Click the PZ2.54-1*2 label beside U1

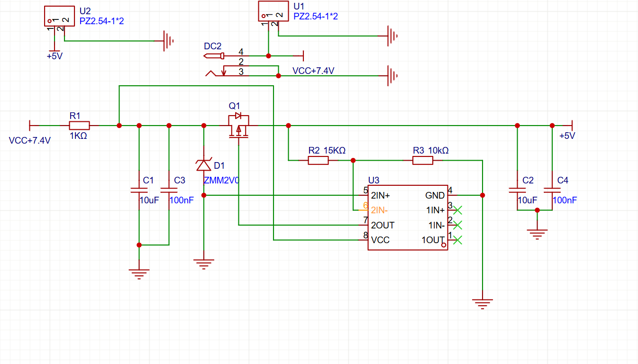[x=316, y=17]
